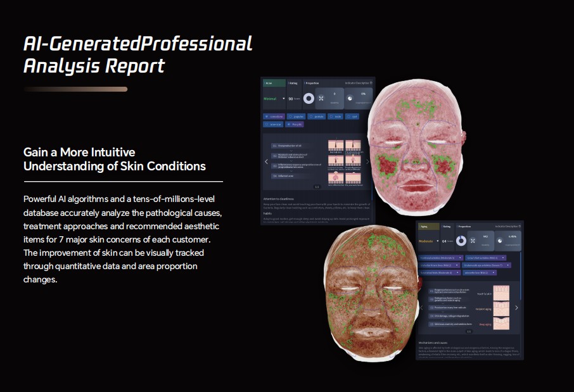
Task: Click the aging-analysis 3D face image
Action: tap(373, 293)
